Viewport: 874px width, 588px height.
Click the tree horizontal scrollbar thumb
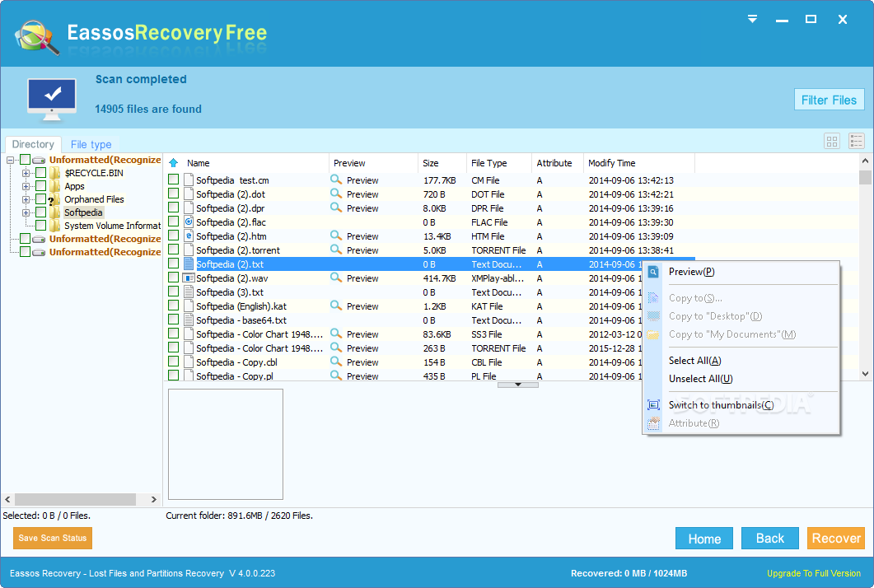(x=75, y=499)
